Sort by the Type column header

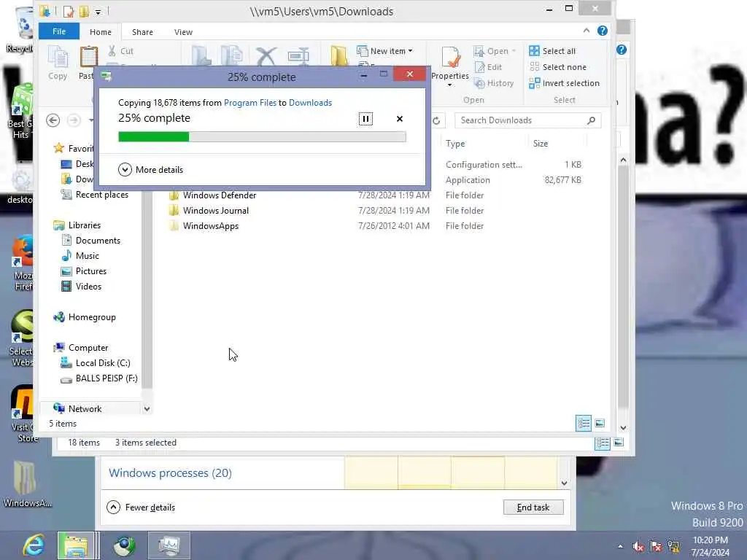(x=455, y=144)
